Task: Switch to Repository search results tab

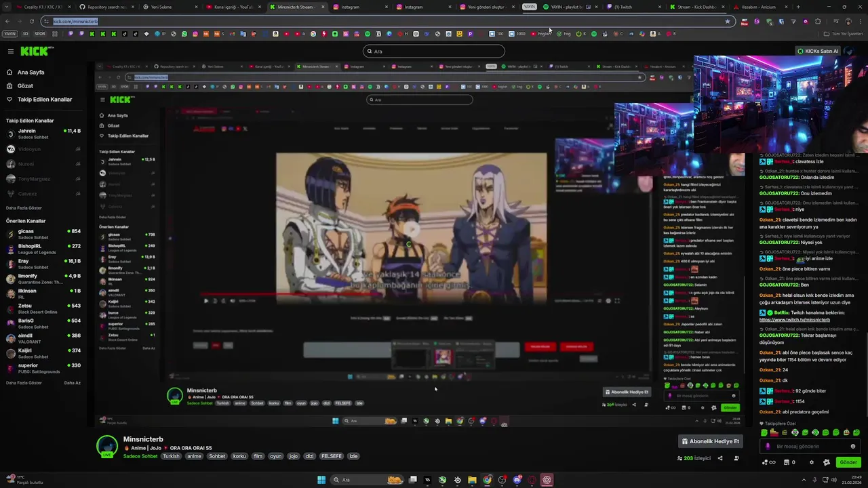Action: click(x=107, y=7)
